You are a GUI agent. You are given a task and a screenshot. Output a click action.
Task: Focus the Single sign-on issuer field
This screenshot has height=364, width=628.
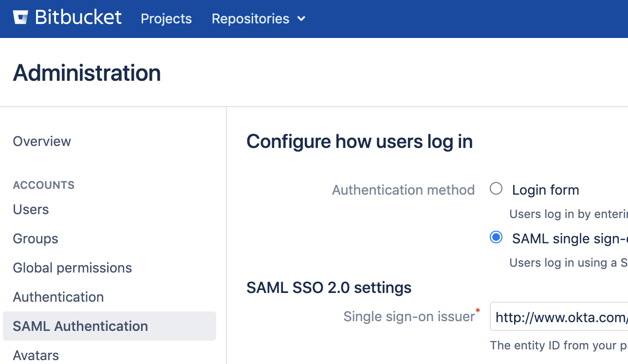point(560,318)
